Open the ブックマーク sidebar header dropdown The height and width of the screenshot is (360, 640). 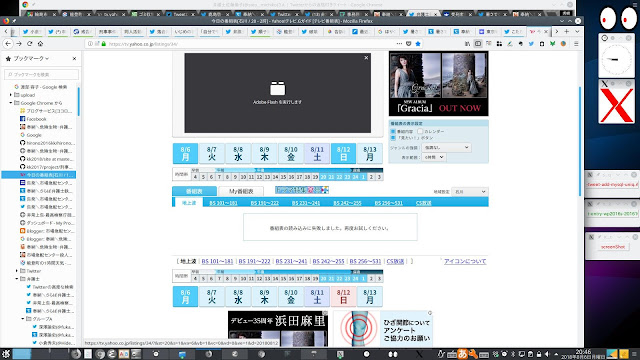31,59
